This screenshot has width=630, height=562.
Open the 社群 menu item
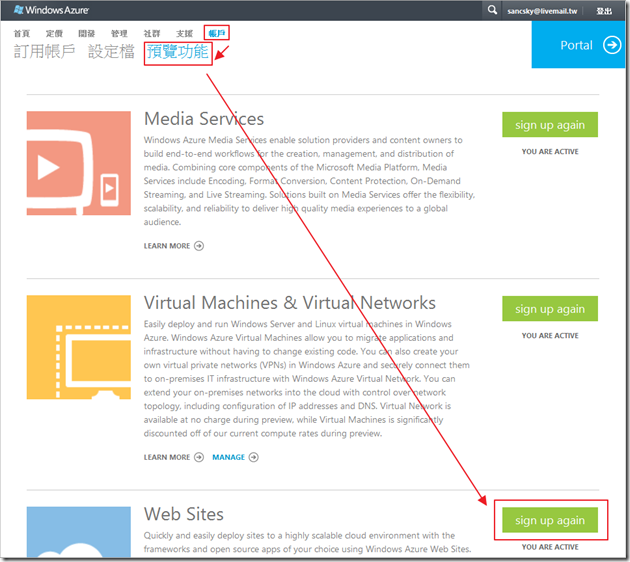pyautogui.click(x=152, y=33)
